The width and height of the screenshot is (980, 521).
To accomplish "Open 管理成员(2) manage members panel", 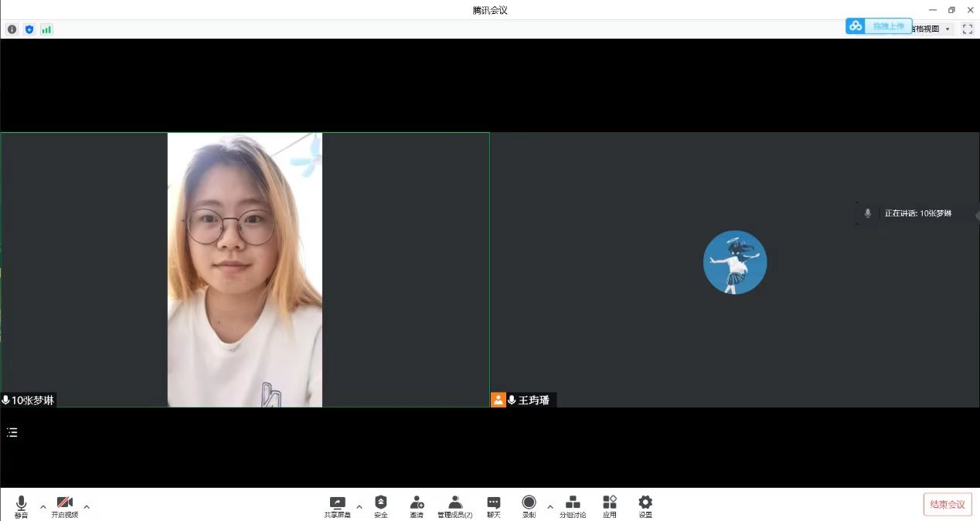I will pyautogui.click(x=454, y=506).
